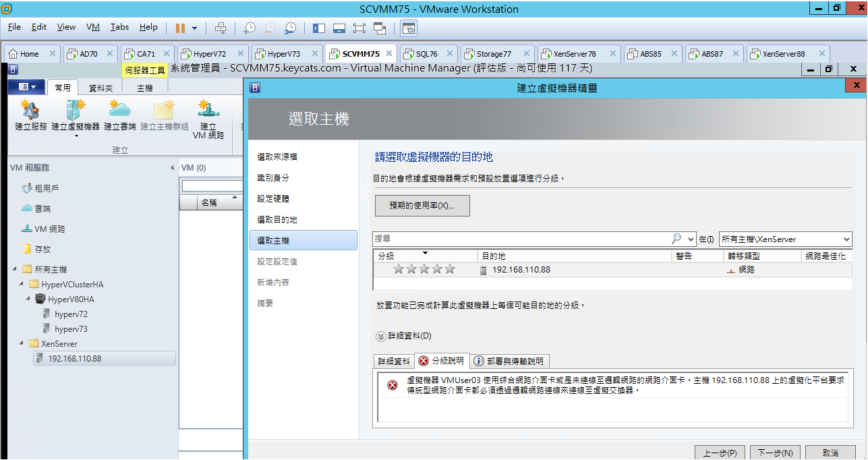Sort hosts by the 分級 column header
The width and height of the screenshot is (868, 460).
click(x=426, y=256)
